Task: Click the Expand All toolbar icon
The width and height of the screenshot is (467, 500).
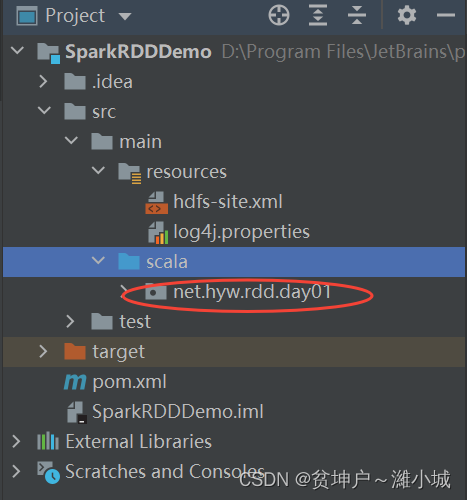Action: (x=318, y=15)
